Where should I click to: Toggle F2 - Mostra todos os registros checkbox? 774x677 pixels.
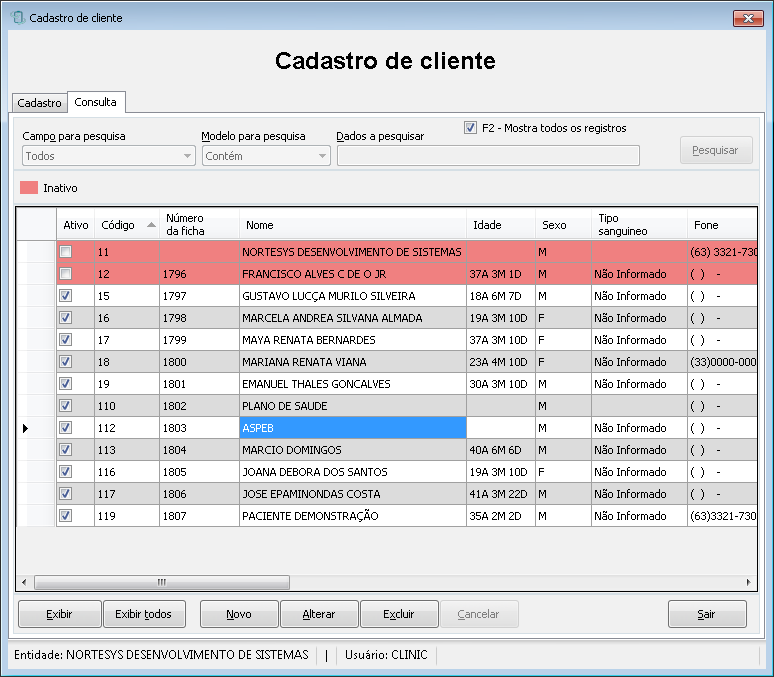coord(470,128)
